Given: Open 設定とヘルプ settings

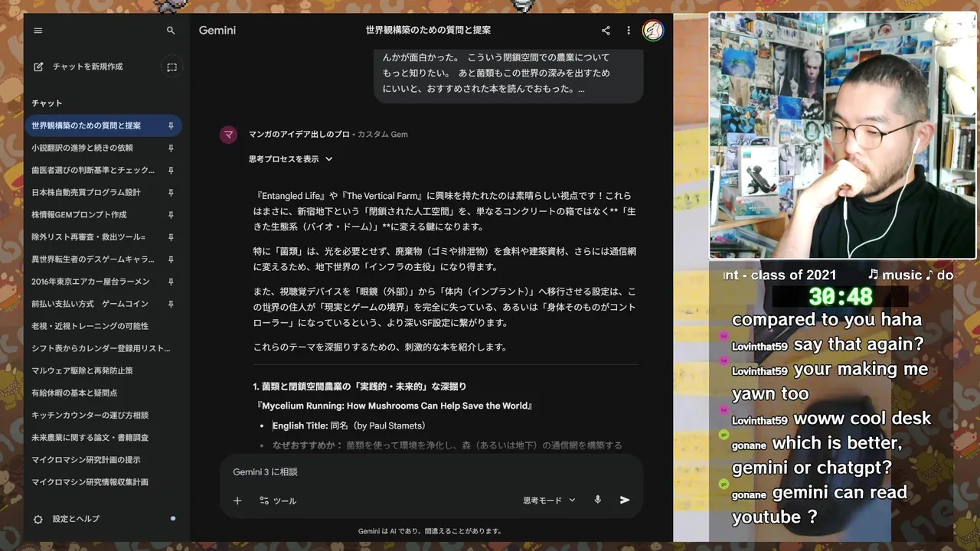Looking at the screenshot, I should 76,519.
